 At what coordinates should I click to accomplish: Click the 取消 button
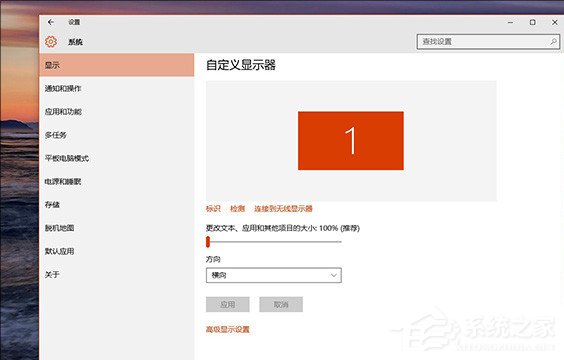click(x=281, y=305)
